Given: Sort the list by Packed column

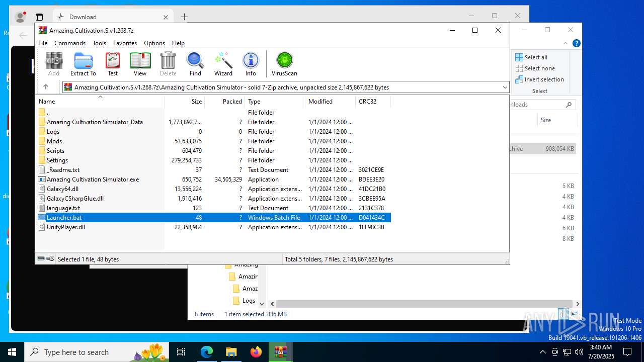Looking at the screenshot, I should tap(225, 101).
